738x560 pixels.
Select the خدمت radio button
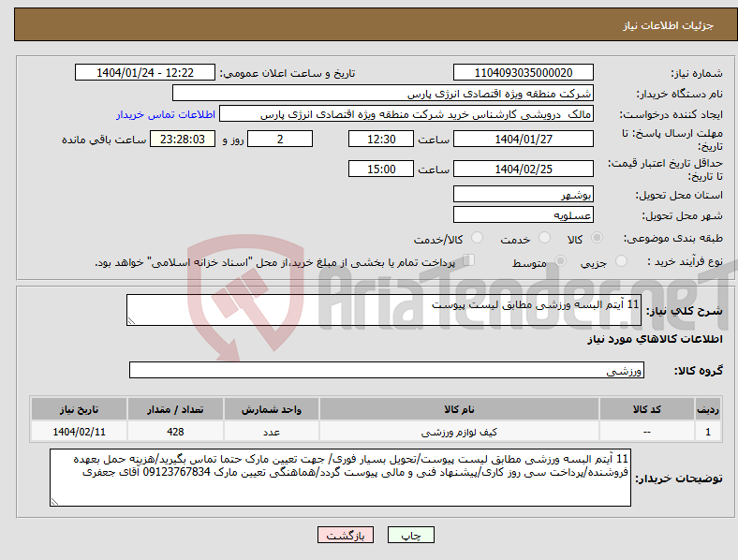click(x=544, y=238)
